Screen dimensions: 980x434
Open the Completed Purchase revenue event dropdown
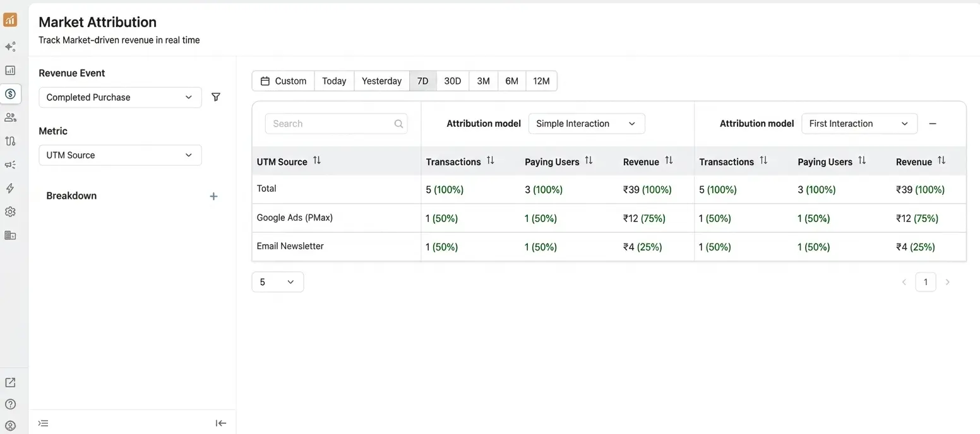point(120,97)
